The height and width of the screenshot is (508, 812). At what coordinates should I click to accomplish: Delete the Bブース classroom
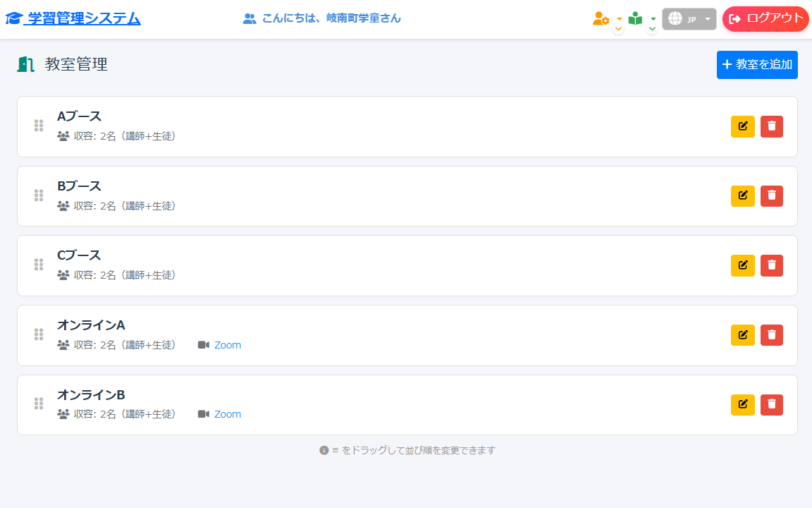coord(772,196)
